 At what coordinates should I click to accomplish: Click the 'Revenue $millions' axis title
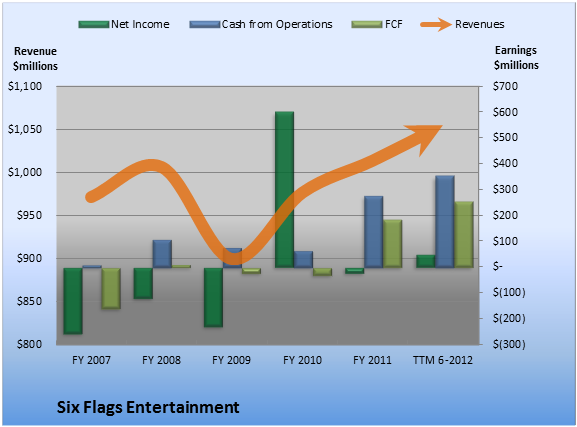tap(35, 59)
